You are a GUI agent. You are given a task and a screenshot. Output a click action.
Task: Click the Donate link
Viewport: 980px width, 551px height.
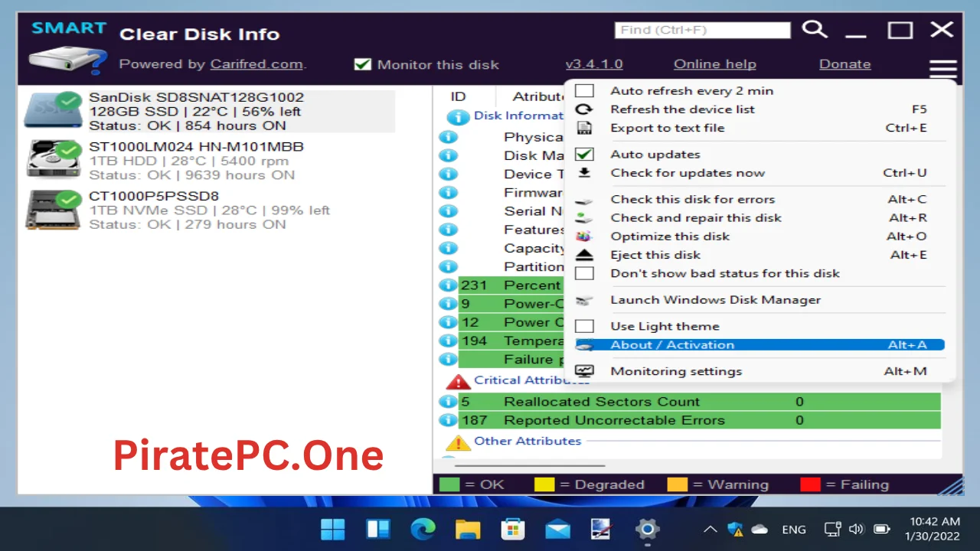[845, 64]
